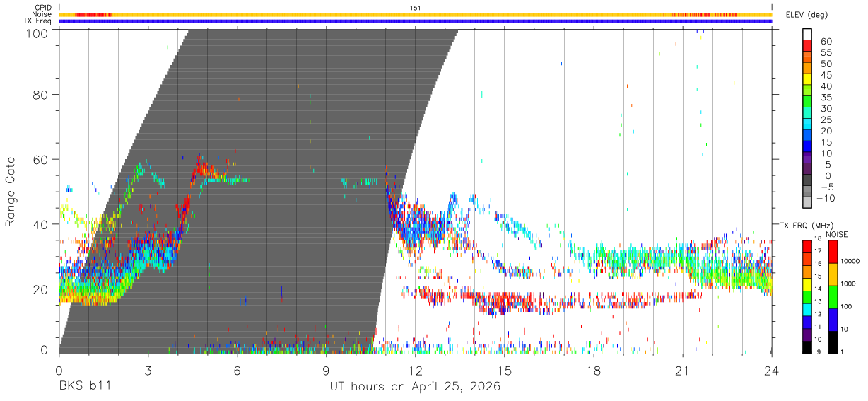The image size is (868, 401).
Task: Pick the blue NOISE segment between 100 and 10
Action: point(833,319)
